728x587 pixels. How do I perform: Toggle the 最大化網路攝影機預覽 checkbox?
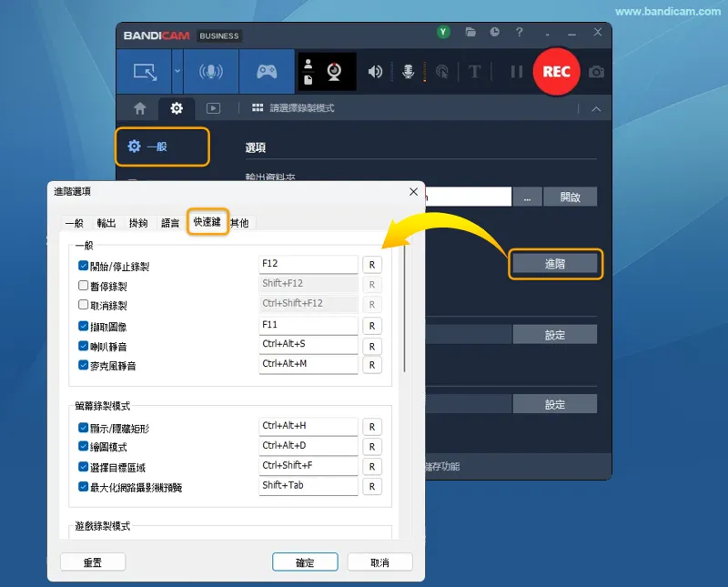pyautogui.click(x=83, y=487)
